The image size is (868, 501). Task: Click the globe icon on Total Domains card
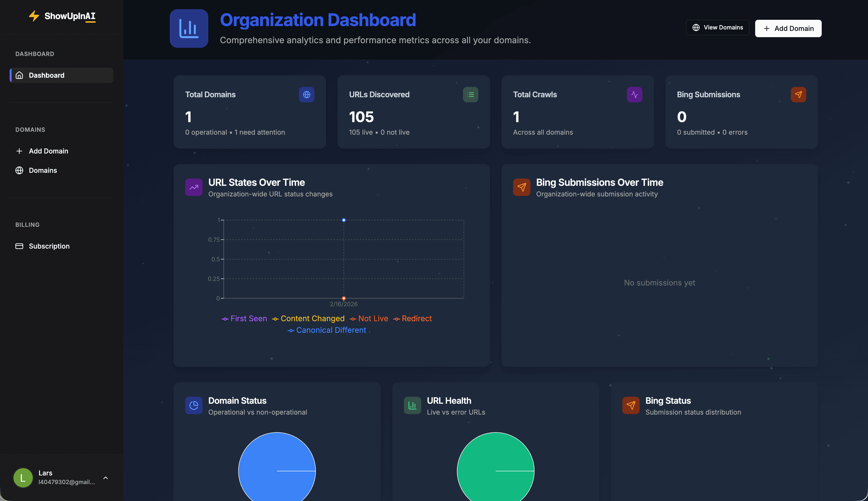(x=306, y=95)
